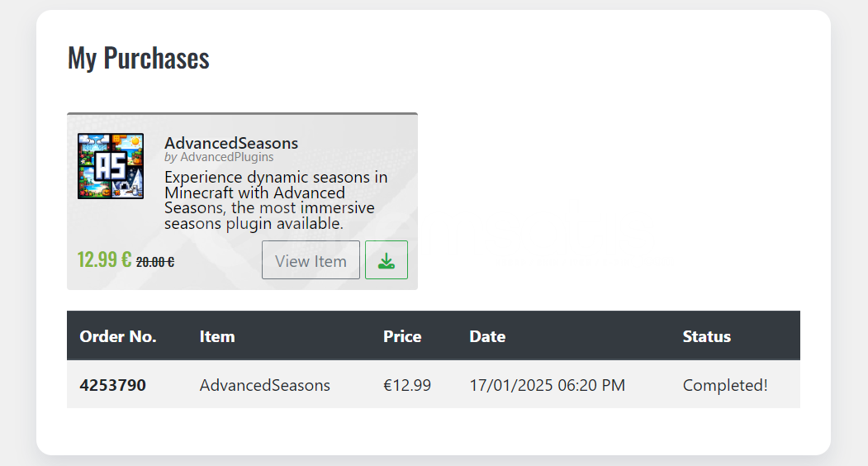The width and height of the screenshot is (868, 466).
Task: Click the AdvancedSeasons plugin thumbnail image
Action: pyautogui.click(x=111, y=166)
